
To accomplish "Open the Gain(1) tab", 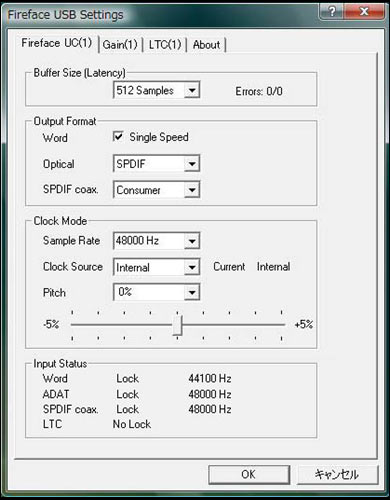I will click(x=120, y=45).
